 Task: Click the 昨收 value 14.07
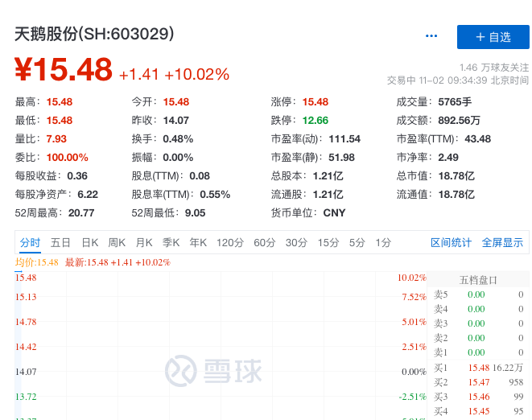tap(175, 121)
